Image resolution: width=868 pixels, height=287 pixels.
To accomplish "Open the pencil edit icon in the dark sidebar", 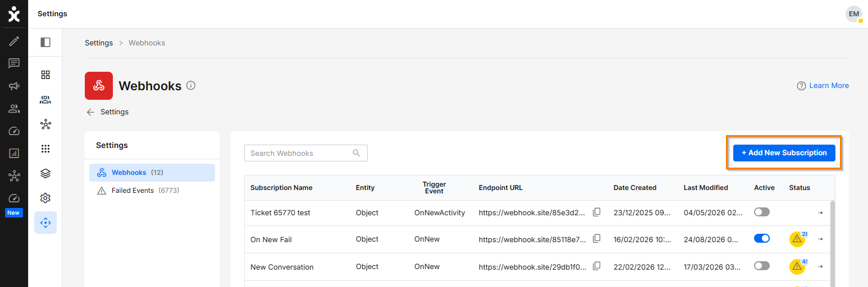I will [14, 41].
